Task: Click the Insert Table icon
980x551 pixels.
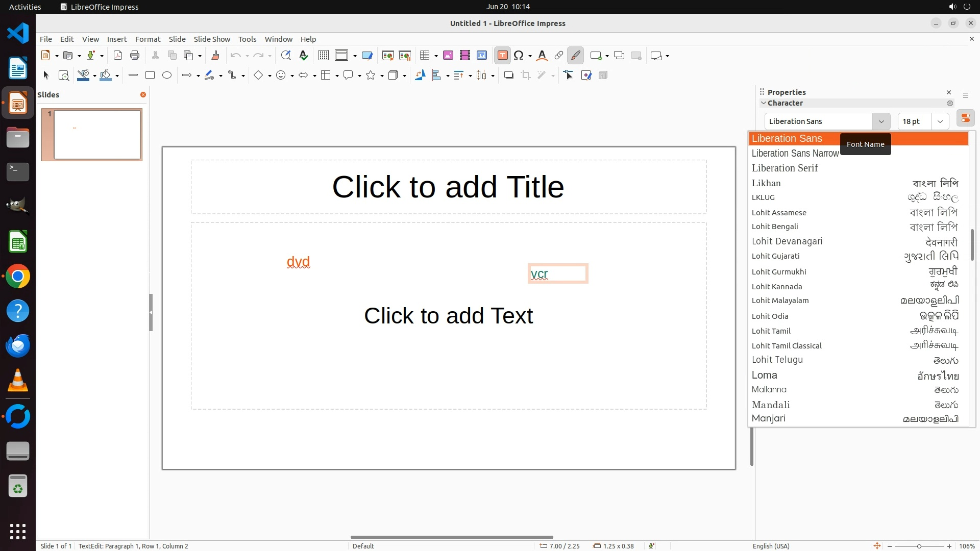Action: pyautogui.click(x=424, y=56)
